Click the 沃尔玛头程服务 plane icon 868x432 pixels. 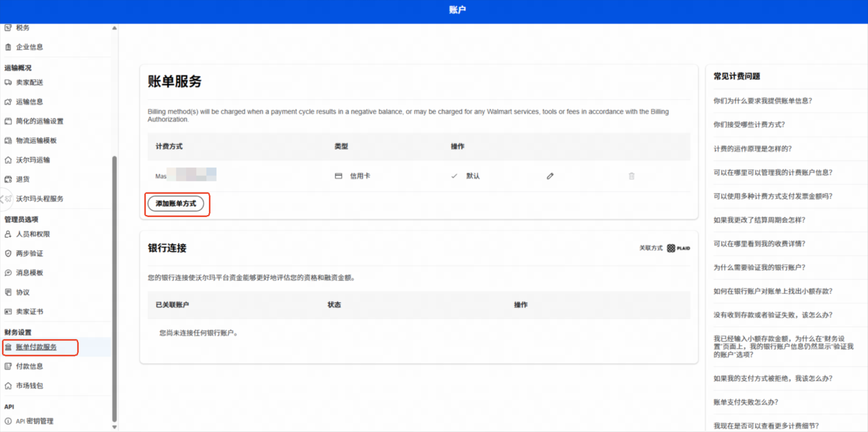[8, 199]
